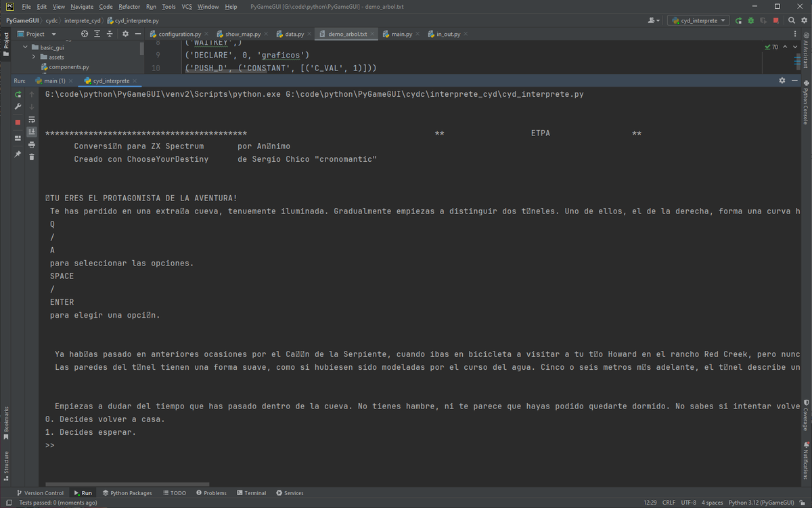Open the Project view selector dropdown
This screenshot has width=812, height=508.
point(37,34)
